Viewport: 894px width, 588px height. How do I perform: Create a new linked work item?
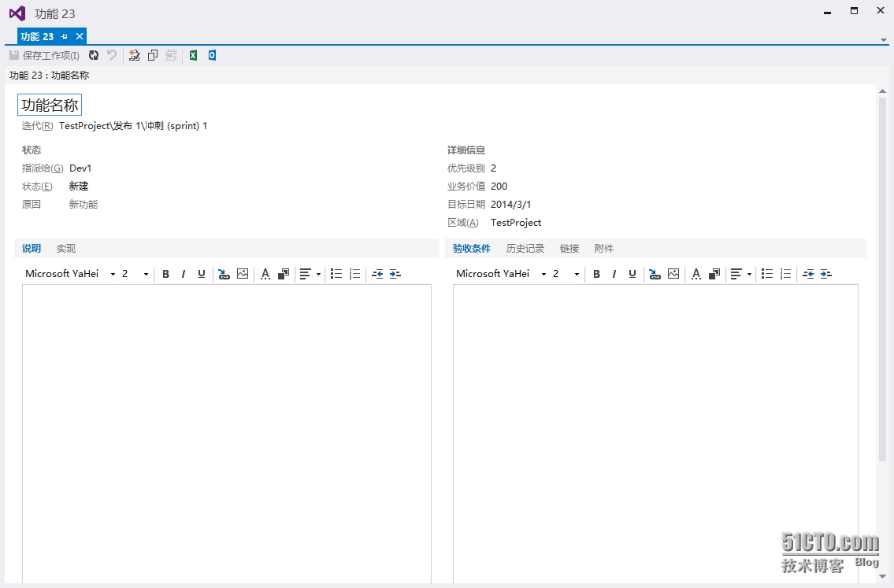coord(135,55)
